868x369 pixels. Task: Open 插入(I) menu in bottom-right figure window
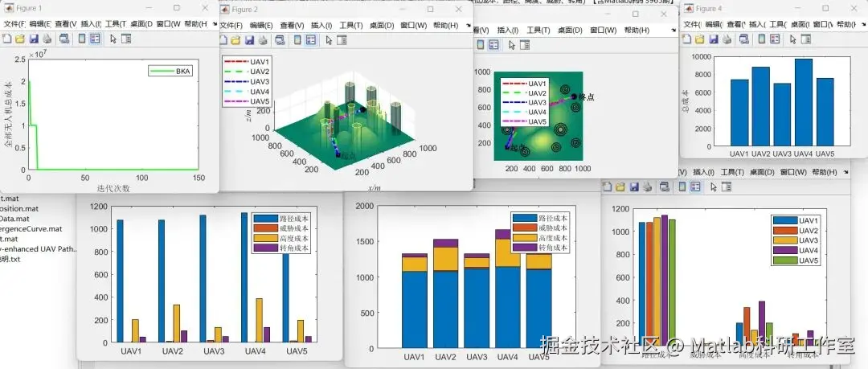704,172
